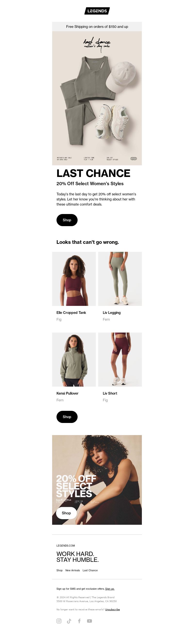Open the Instagram social icon
This screenshot has width=194, height=644.
coord(59,621)
